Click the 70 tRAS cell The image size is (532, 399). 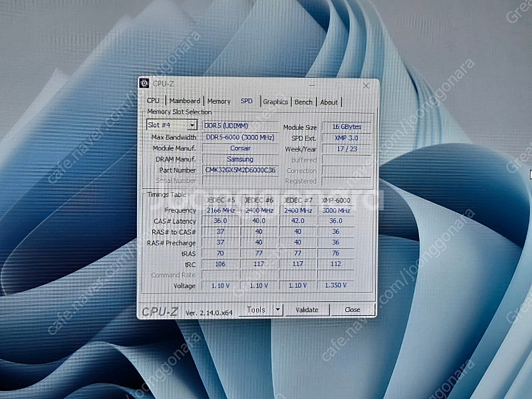click(x=221, y=253)
